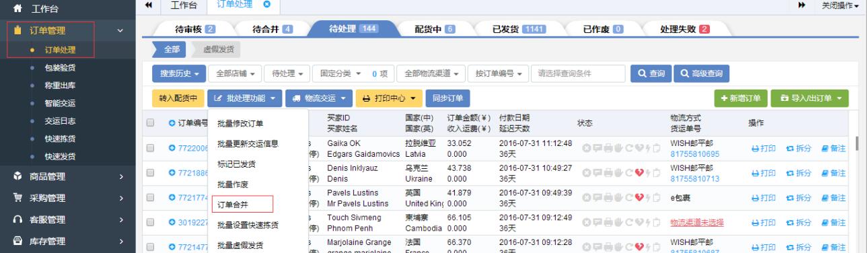Check the box for order 7722006
The image size is (868, 253).
[x=149, y=148]
